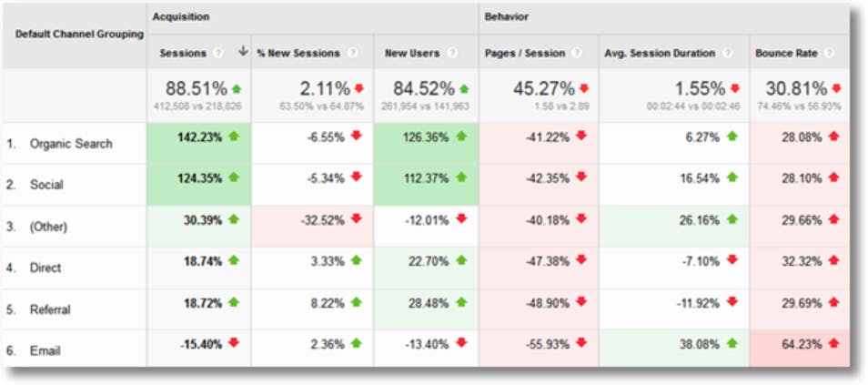The height and width of the screenshot is (385, 868).
Task: Click help icon beside % New Sessions
Action: pos(352,53)
